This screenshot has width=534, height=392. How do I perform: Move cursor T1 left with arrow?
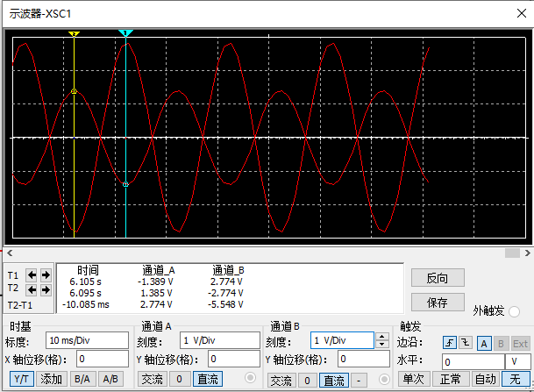point(32,274)
